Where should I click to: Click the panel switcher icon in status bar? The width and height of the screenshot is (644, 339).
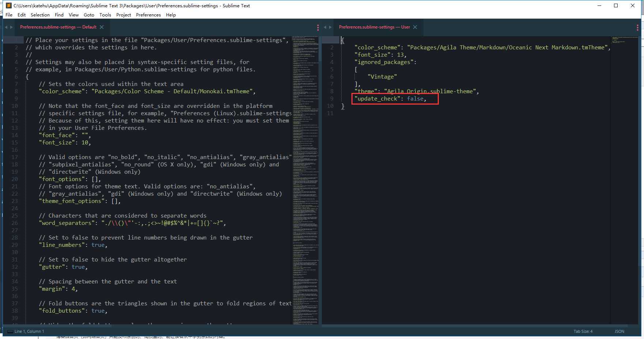10,331
